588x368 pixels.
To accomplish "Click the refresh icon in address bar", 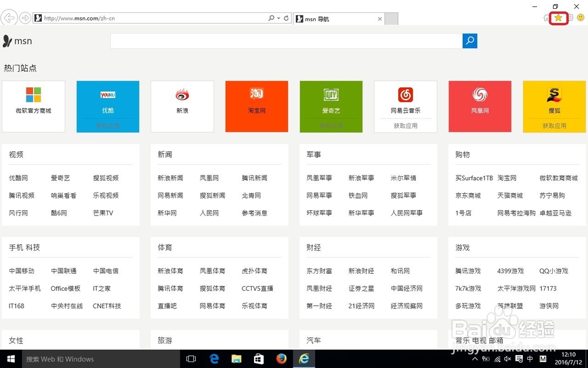I will point(286,18).
